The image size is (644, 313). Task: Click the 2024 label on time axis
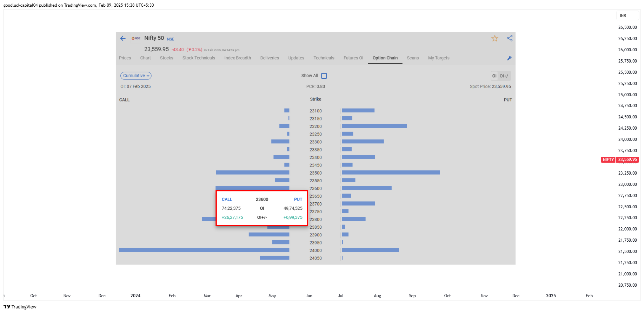pyautogui.click(x=135, y=296)
